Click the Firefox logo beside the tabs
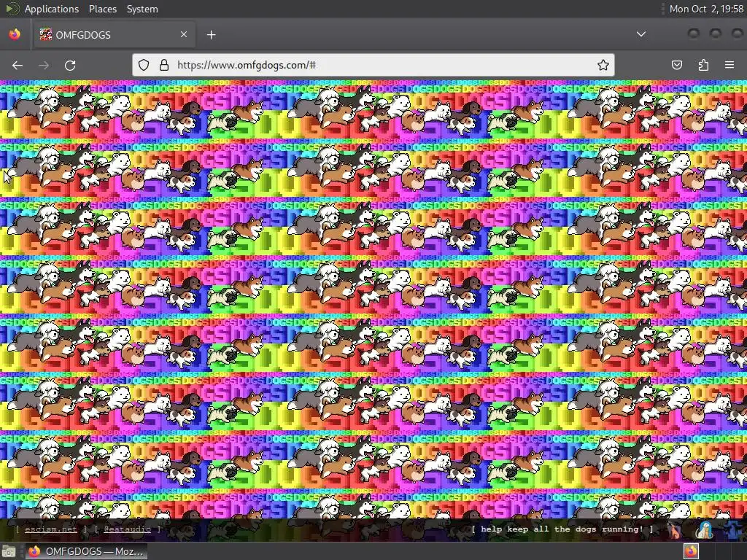The height and width of the screenshot is (560, 747). 15,34
